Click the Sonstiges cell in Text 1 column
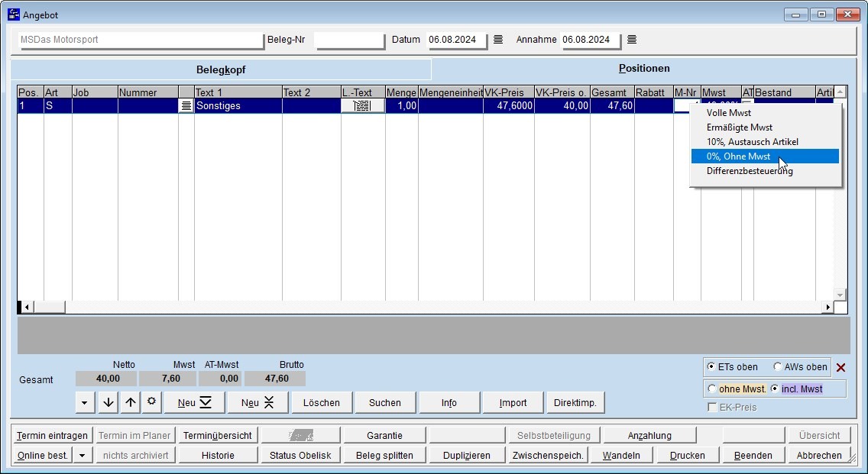The width and height of the screenshot is (868, 474). [238, 105]
